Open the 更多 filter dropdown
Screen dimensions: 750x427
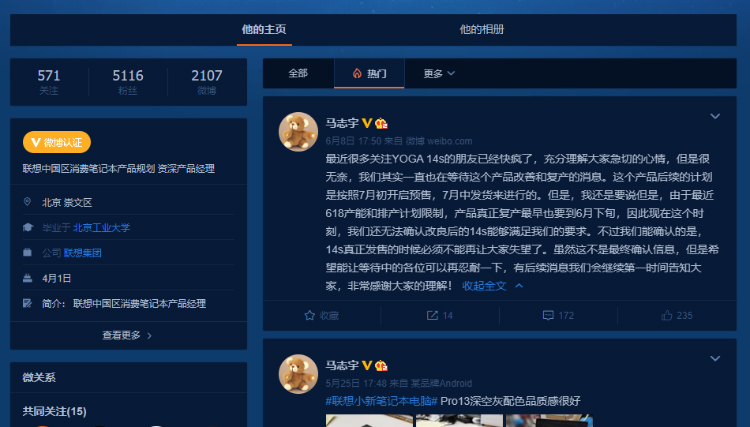tap(439, 74)
